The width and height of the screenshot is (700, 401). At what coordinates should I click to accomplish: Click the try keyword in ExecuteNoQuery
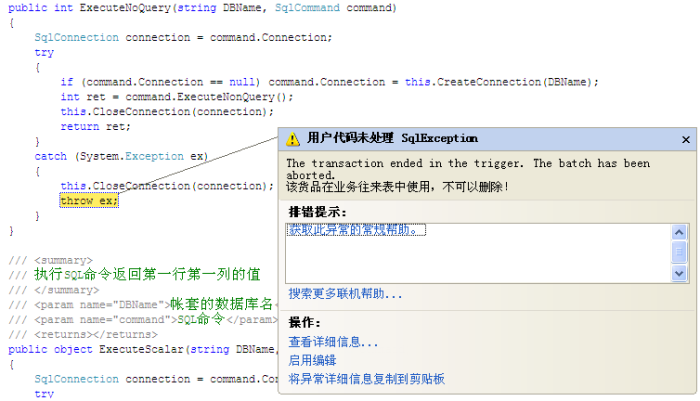pos(44,52)
